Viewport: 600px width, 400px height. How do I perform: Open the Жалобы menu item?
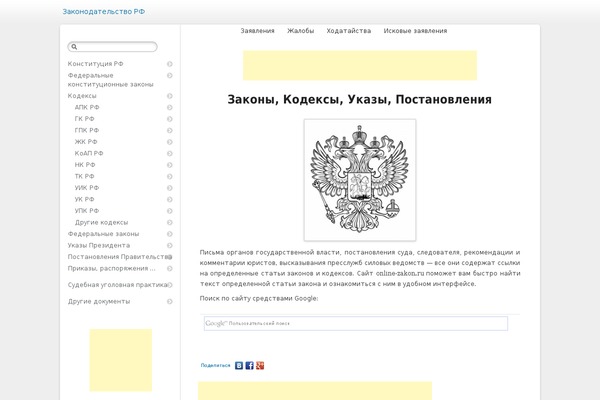300,31
